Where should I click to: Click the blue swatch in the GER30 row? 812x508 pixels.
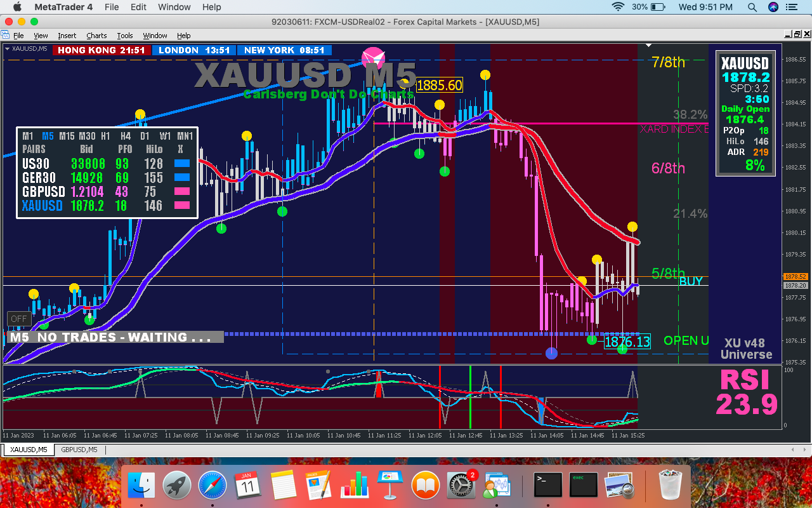click(x=182, y=177)
